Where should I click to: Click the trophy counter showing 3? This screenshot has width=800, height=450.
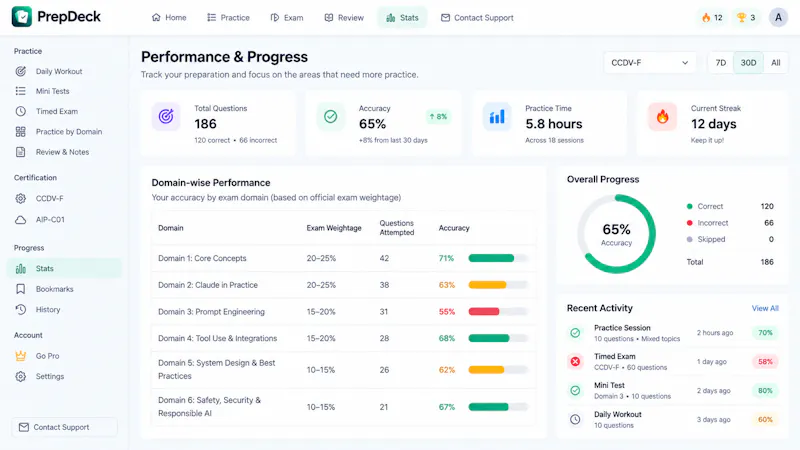(746, 17)
